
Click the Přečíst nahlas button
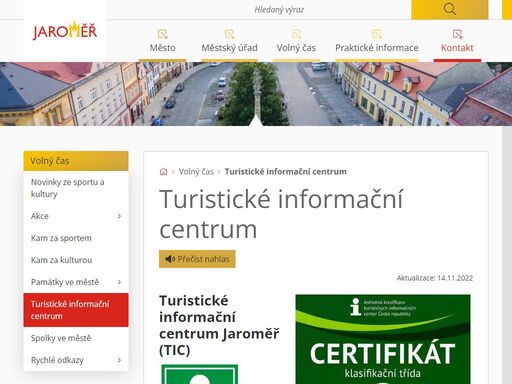click(197, 259)
